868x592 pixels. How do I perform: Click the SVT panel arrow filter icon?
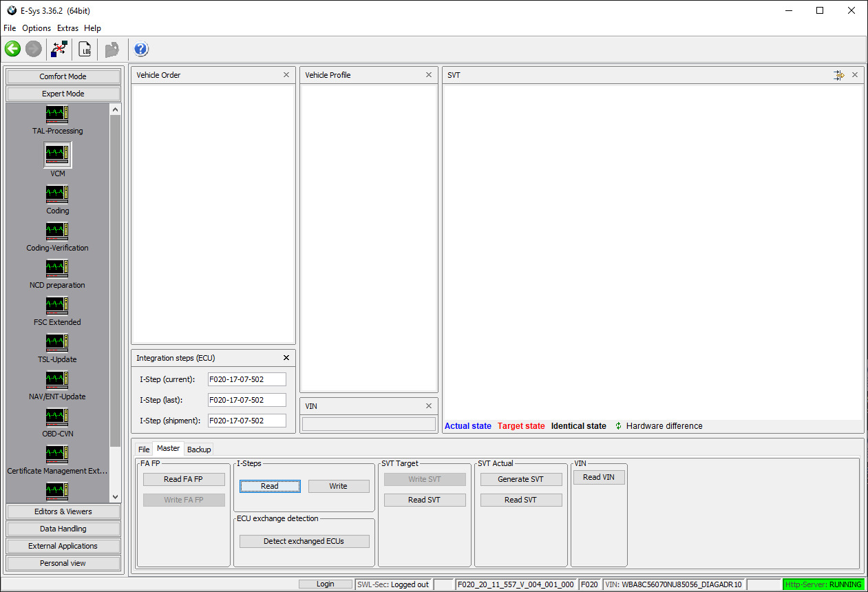tap(838, 75)
